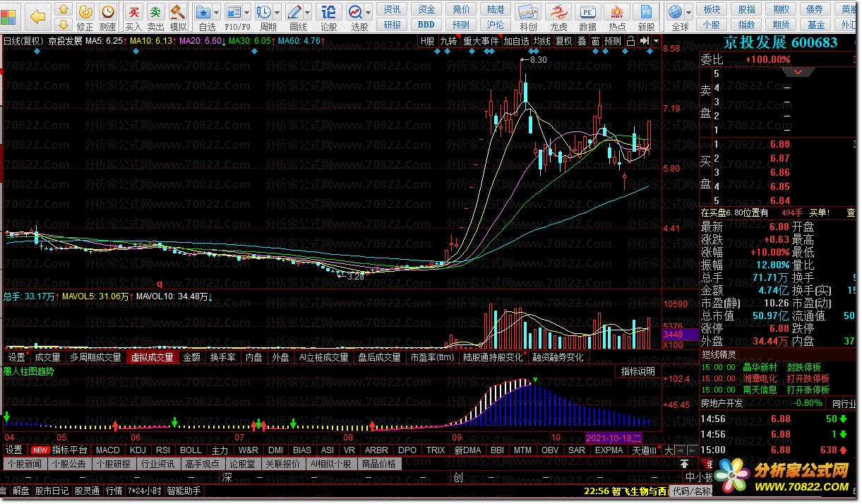Open 股市日记 in the status bar
Image resolution: width=862 pixels, height=504 pixels.
pyautogui.click(x=52, y=491)
